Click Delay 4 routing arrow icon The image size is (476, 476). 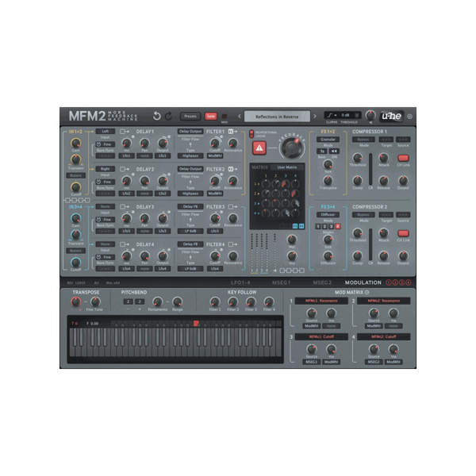pyautogui.click(x=125, y=244)
